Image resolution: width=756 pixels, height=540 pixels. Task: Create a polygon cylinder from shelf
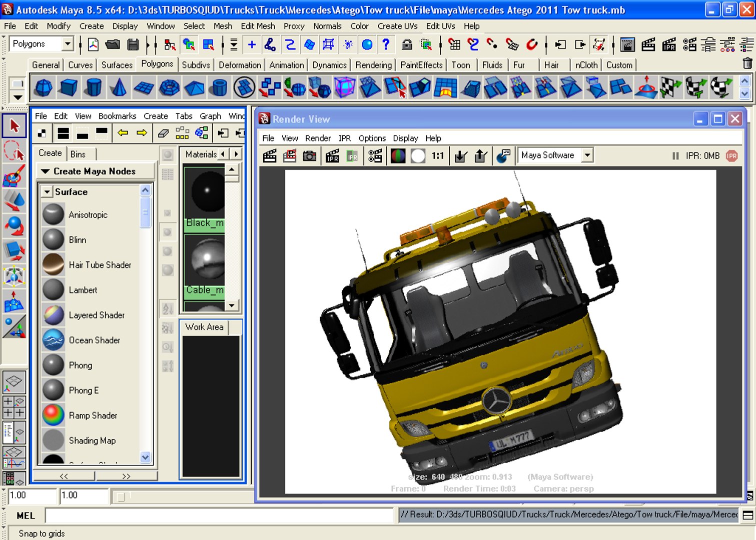tap(94, 87)
